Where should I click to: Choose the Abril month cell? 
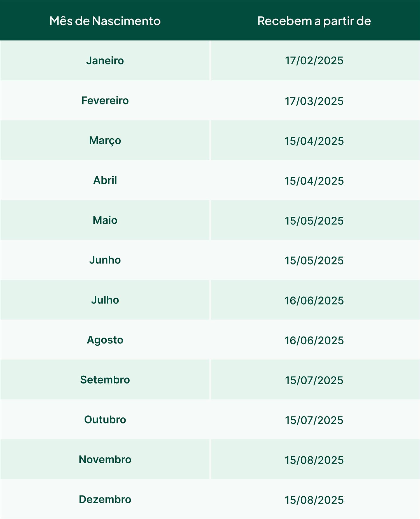coord(105,180)
